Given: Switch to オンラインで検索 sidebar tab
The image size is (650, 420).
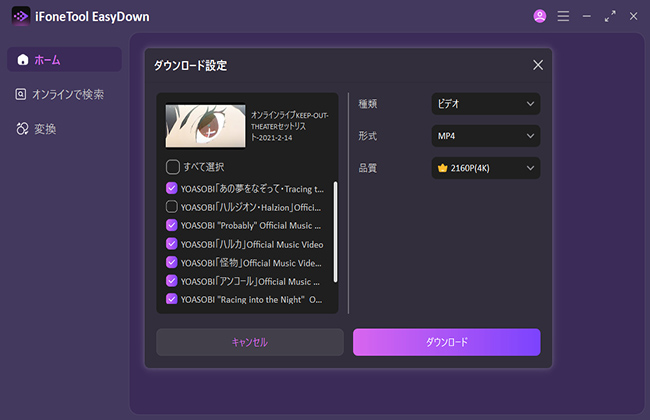Looking at the screenshot, I should 65,94.
